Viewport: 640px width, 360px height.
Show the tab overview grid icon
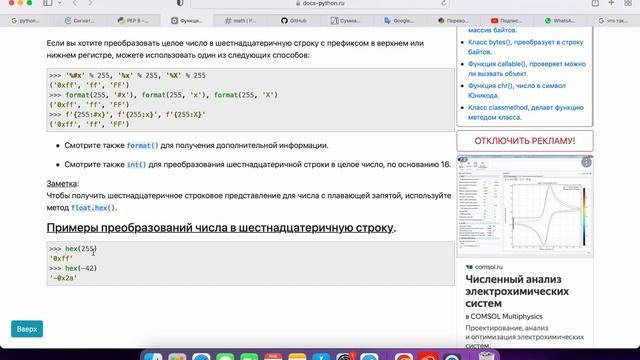pos(628,3)
